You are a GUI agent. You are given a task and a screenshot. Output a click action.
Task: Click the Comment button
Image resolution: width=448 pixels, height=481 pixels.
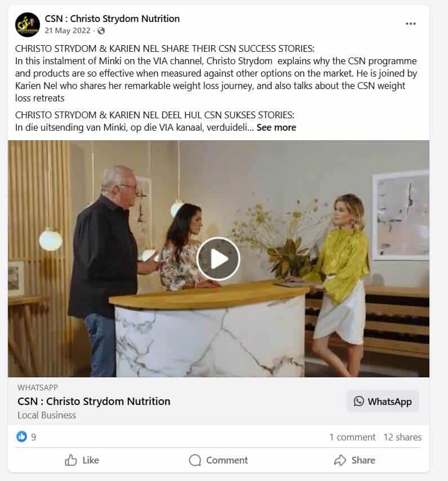[x=218, y=460]
